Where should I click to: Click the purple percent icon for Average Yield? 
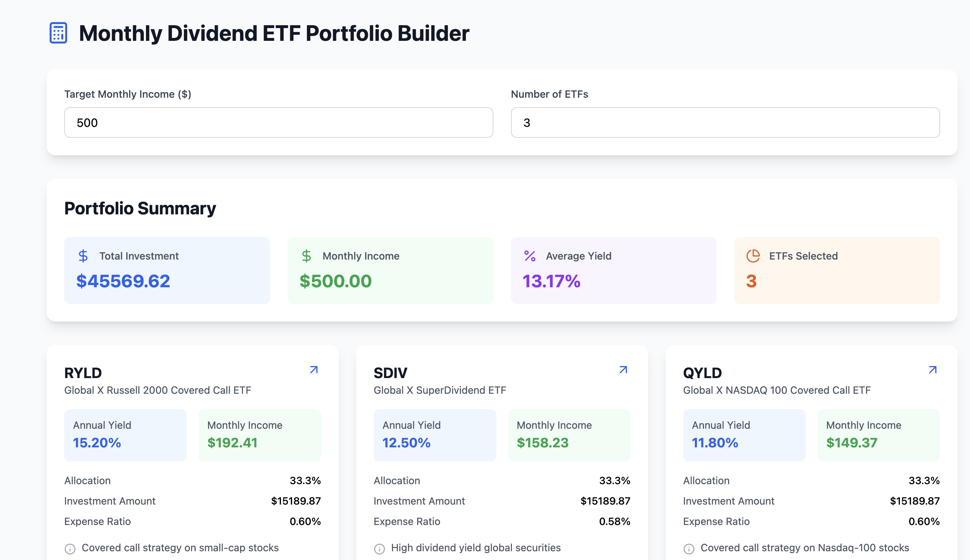coord(530,256)
